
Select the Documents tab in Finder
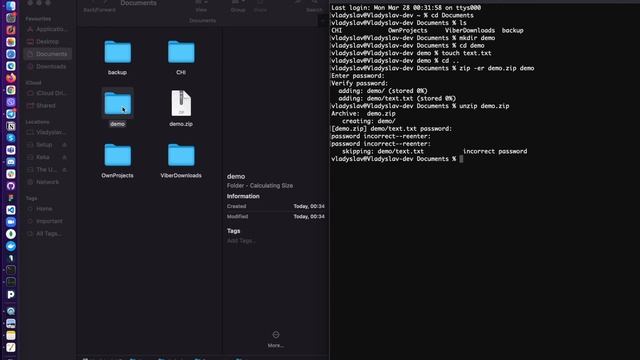[x=202, y=20]
